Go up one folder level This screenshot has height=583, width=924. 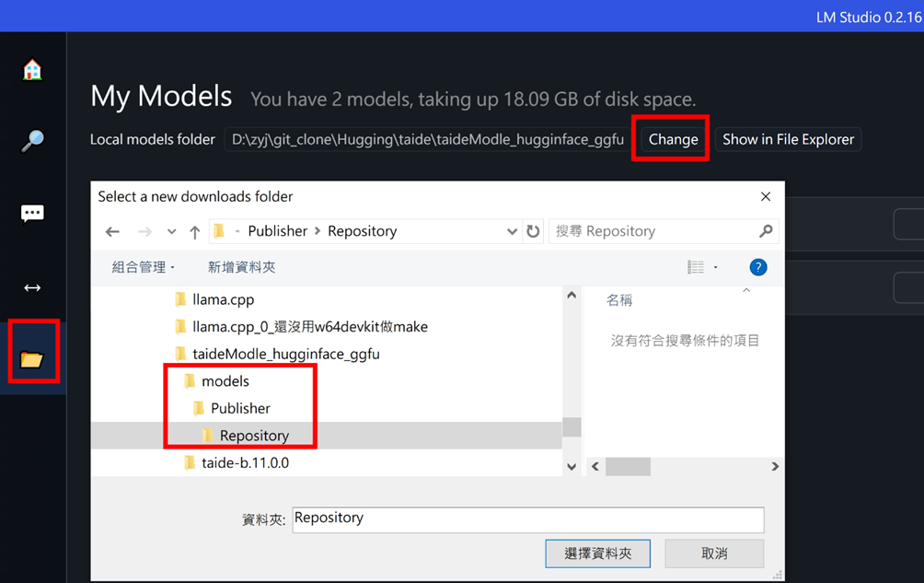195,232
